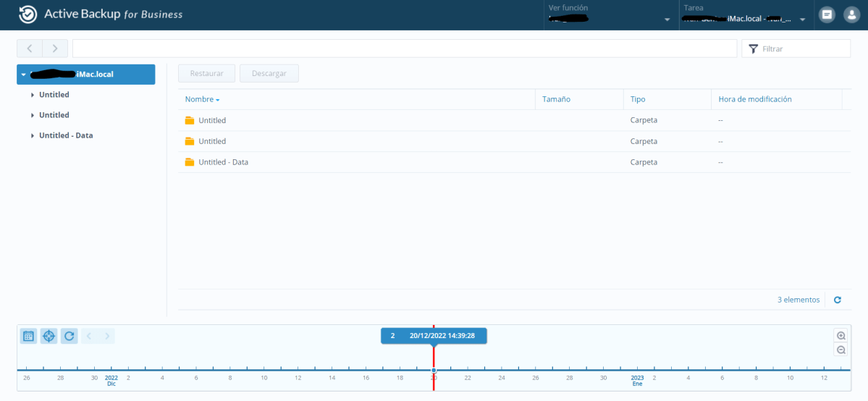Image resolution: width=868 pixels, height=401 pixels.
Task: Go to next timeline range arrow
Action: click(x=107, y=336)
